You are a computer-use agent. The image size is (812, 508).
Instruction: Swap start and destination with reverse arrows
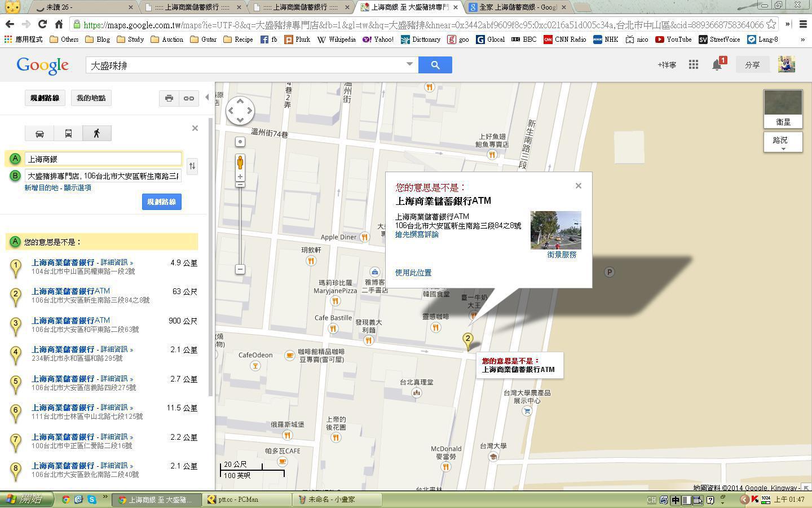(192, 166)
